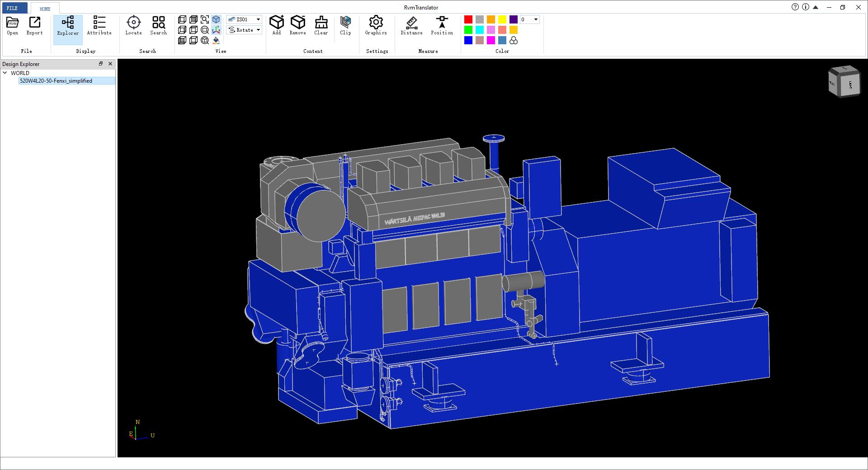This screenshot has width=868, height=470.
Task: Open the Rotate mode dropdown
Action: [244, 30]
